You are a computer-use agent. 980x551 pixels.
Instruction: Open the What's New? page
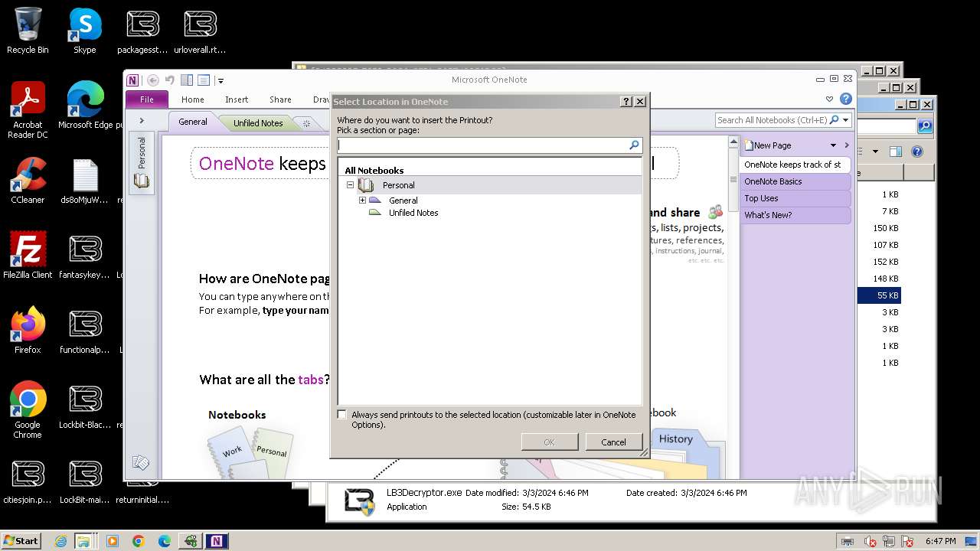(795, 215)
